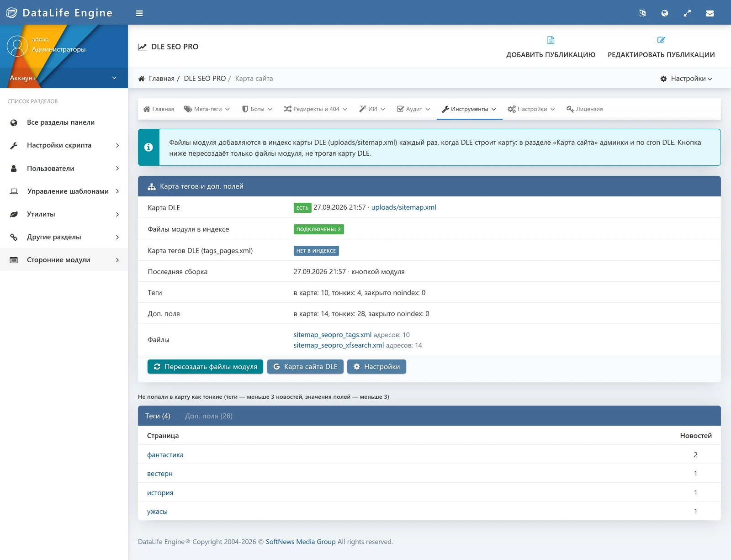Expand Сторонние модули sidebar section
The height and width of the screenshot is (560, 731).
(64, 260)
